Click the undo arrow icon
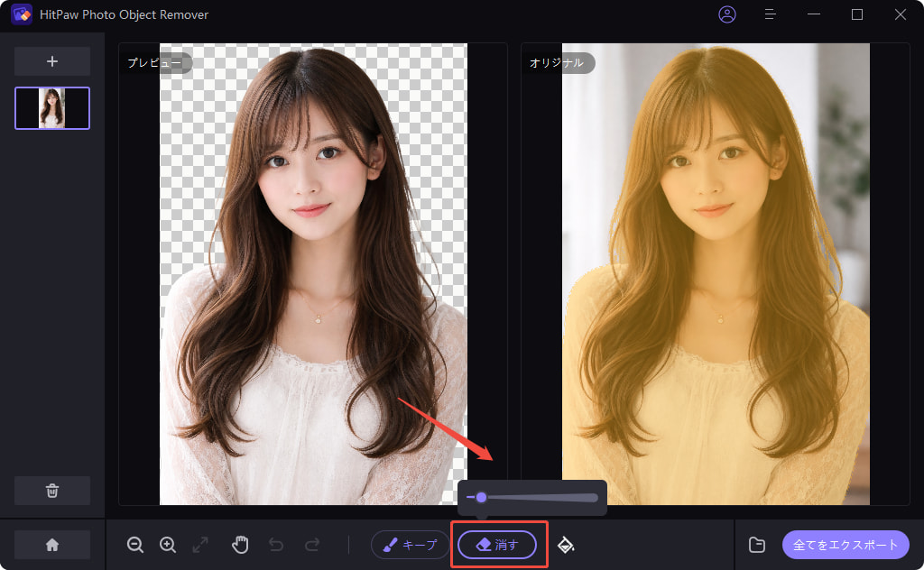The width and height of the screenshot is (924, 570). point(276,545)
